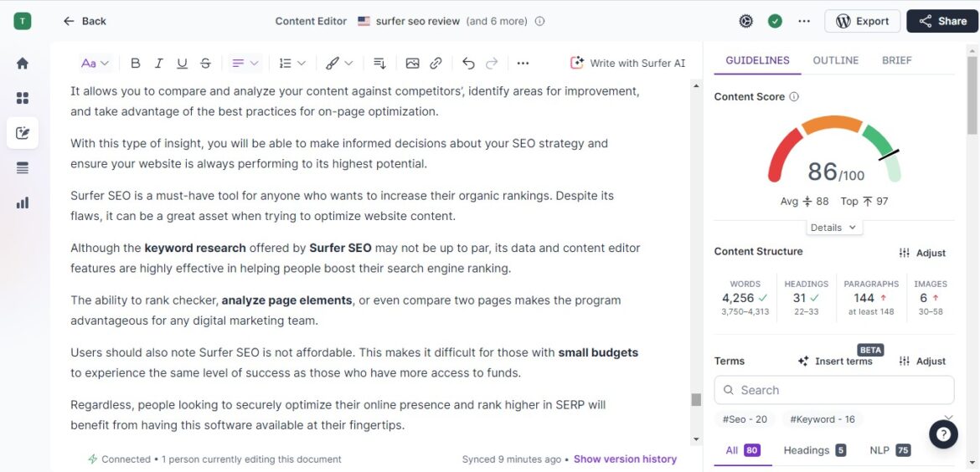Image resolution: width=980 pixels, height=472 pixels.
Task: Click the WORDS 4,256 stat
Action: pos(745,298)
